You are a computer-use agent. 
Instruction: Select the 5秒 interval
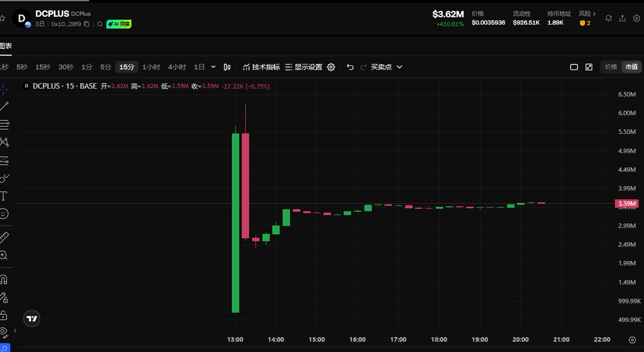[21, 67]
